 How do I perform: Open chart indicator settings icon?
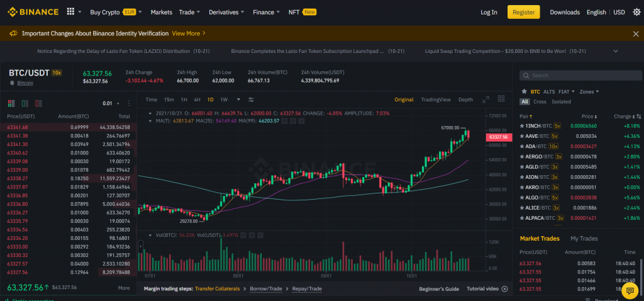251,99
